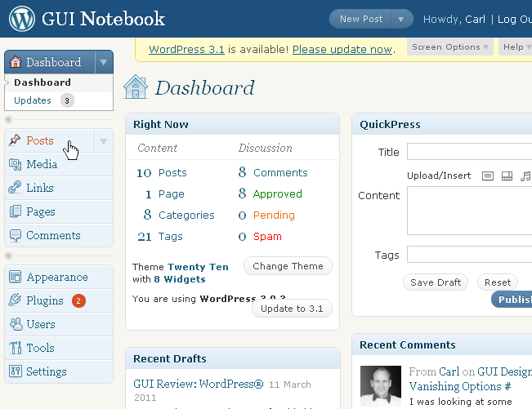Image resolution: width=532 pixels, height=409 pixels.
Task: Click the Add an Image upload icon
Action: 488,176
